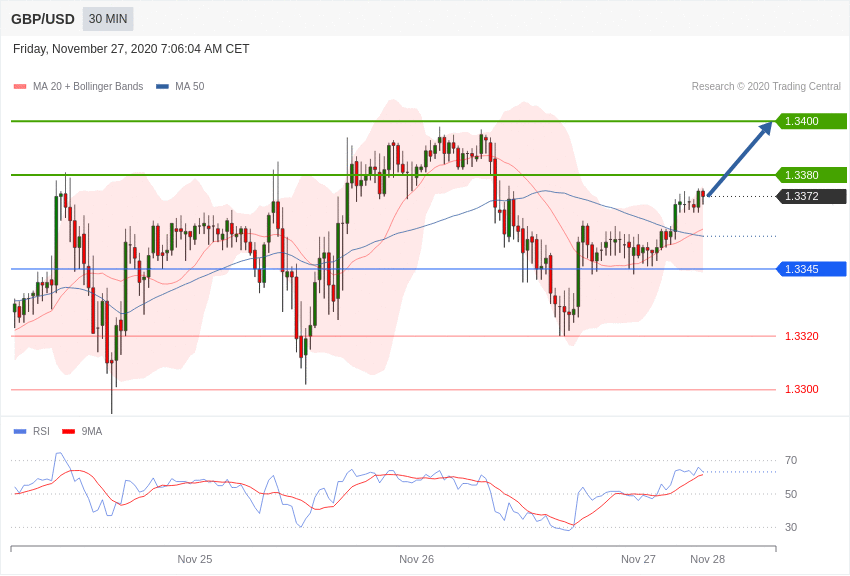850x576 pixels.
Task: Click the 1.3372 current price tag
Action: [x=811, y=196]
